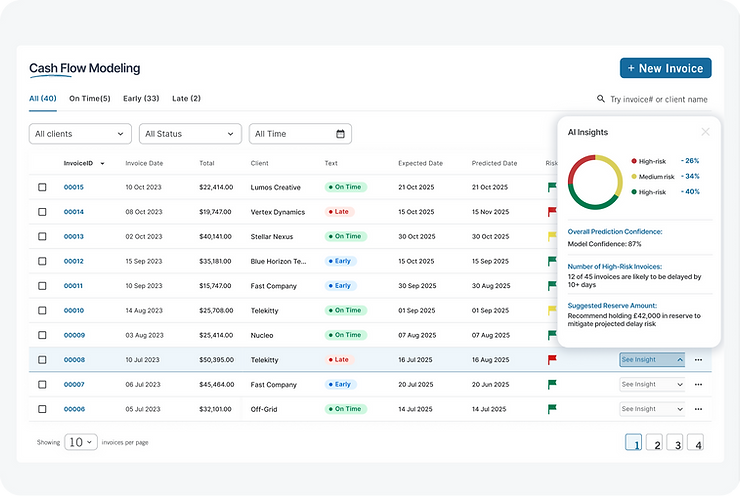The height and width of the screenshot is (496, 740).
Task: Collapse See Insight for invoice 00008
Action: [652, 360]
